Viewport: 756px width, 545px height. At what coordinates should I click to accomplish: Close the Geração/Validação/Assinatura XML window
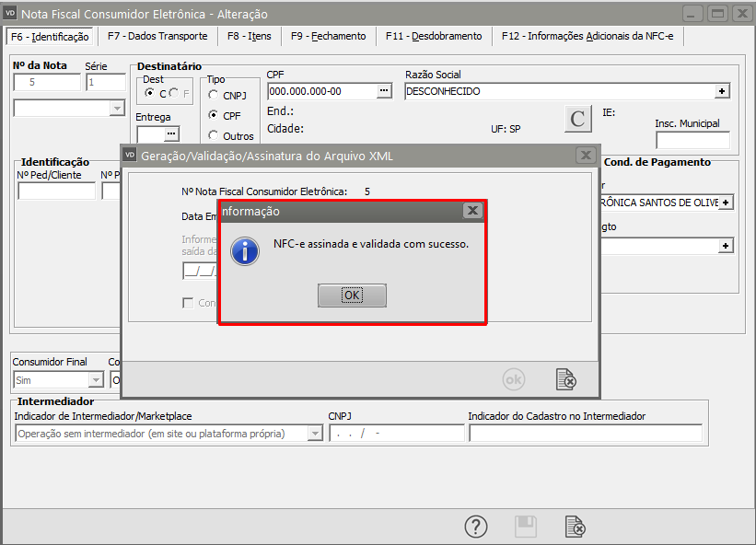(586, 156)
